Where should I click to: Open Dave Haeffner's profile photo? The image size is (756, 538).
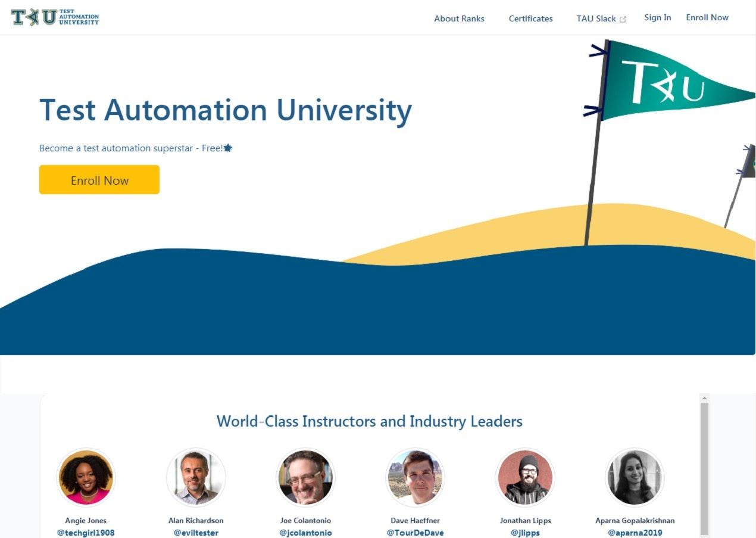(415, 477)
